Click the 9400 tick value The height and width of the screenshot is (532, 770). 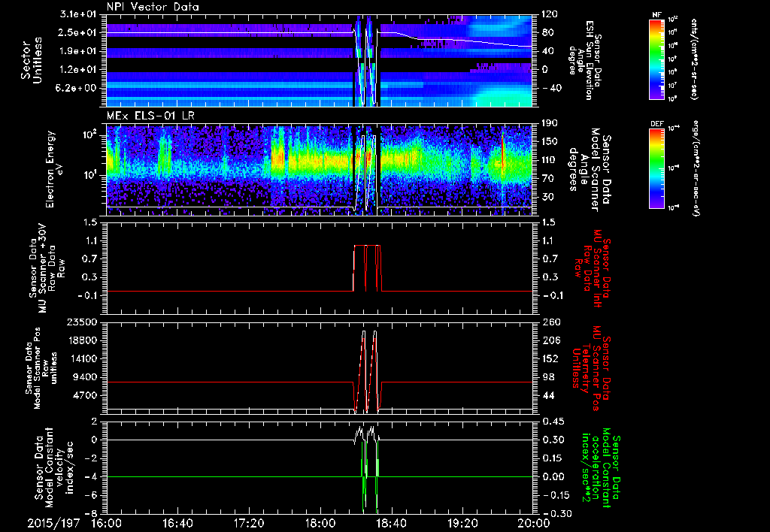(x=85, y=377)
